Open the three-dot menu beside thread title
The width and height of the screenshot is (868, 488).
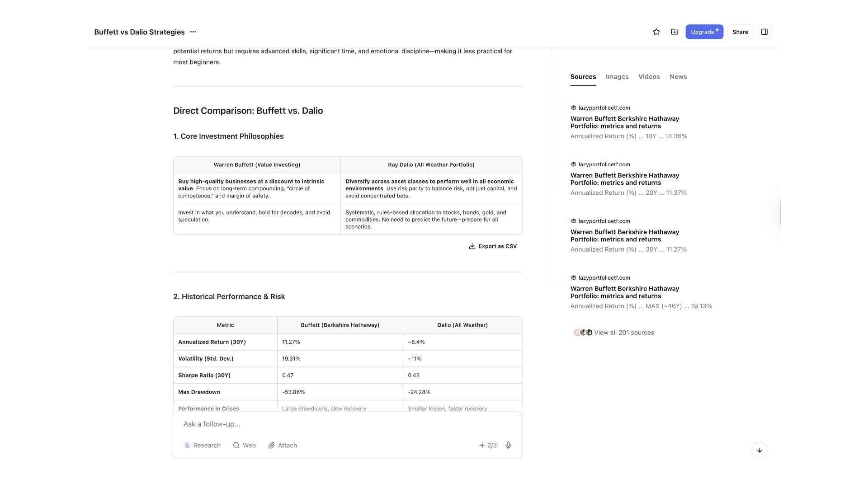point(193,32)
